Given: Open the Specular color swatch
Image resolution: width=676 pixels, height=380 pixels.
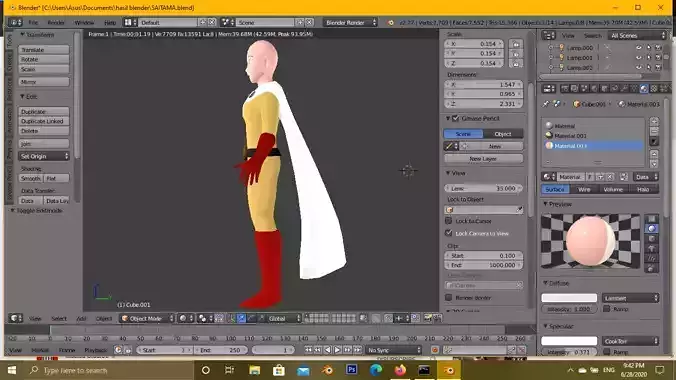Looking at the screenshot, I should (569, 341).
